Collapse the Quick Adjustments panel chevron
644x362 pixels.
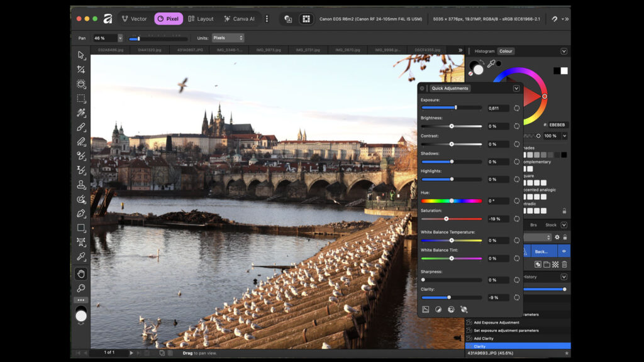[517, 88]
